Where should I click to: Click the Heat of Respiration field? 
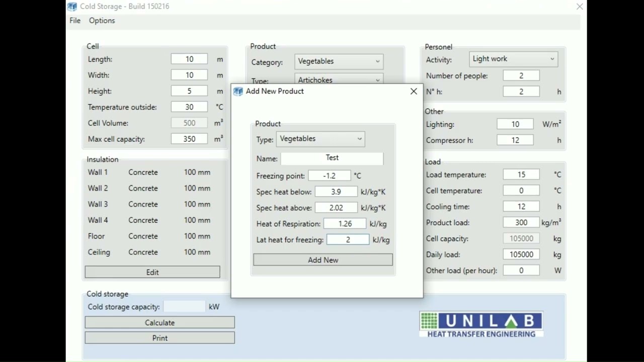click(345, 224)
